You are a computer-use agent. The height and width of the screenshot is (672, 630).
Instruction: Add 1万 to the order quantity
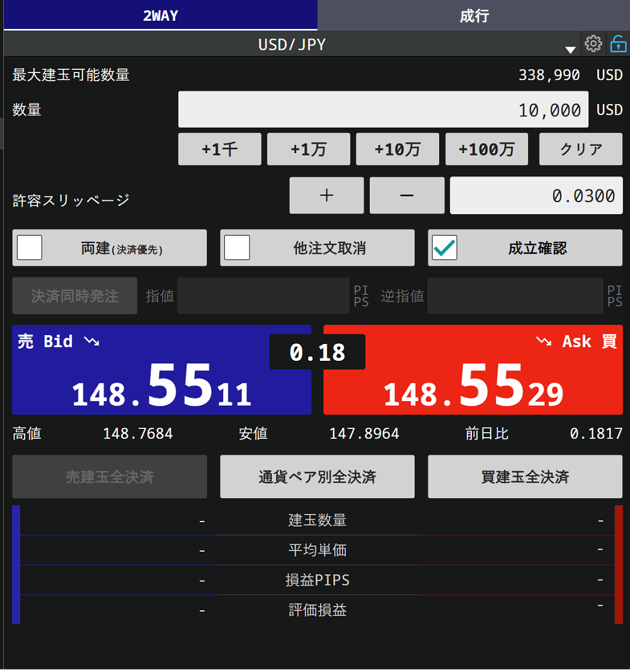pos(309,149)
